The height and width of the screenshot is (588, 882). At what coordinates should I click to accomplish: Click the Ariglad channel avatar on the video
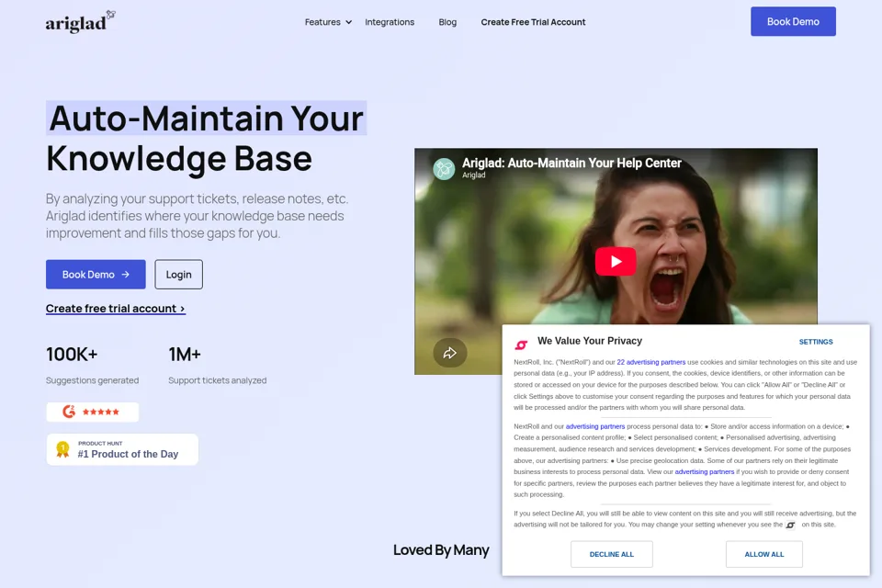click(444, 168)
